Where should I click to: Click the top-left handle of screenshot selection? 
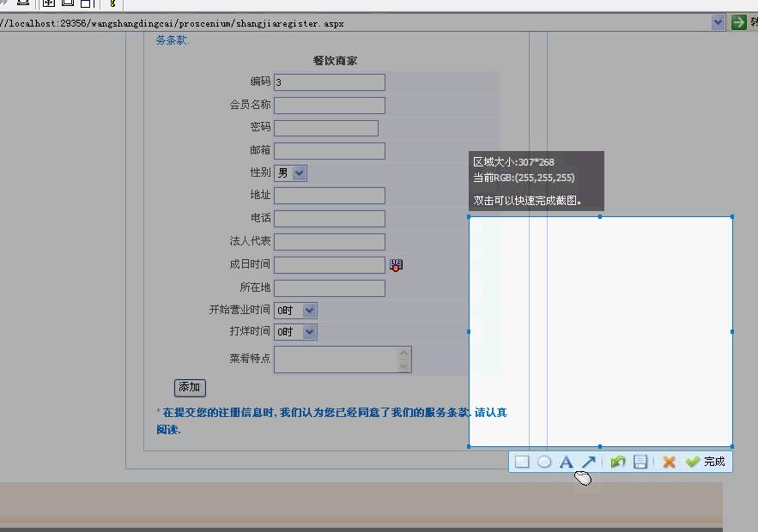pos(469,217)
